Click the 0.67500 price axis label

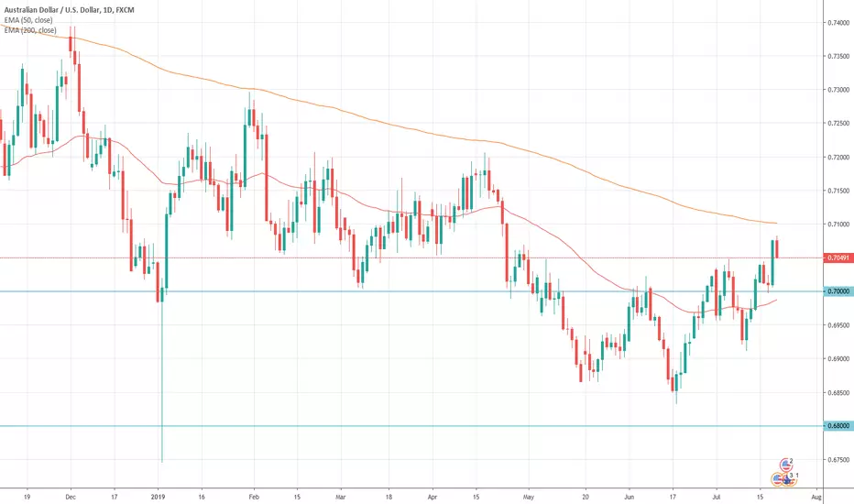(x=838, y=460)
